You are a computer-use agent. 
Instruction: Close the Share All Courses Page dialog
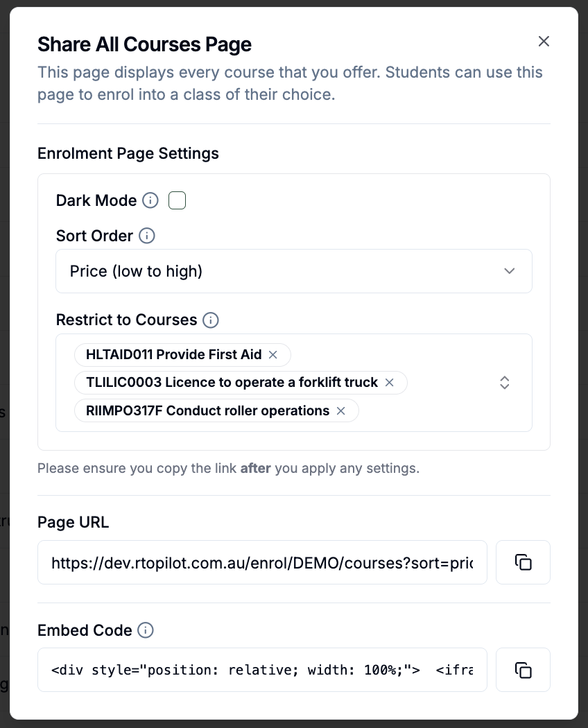[544, 42]
